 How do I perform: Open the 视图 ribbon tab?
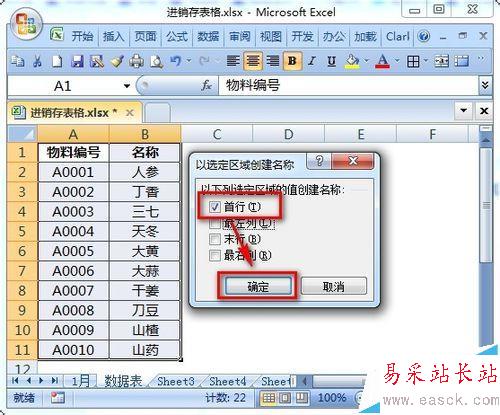(271, 36)
